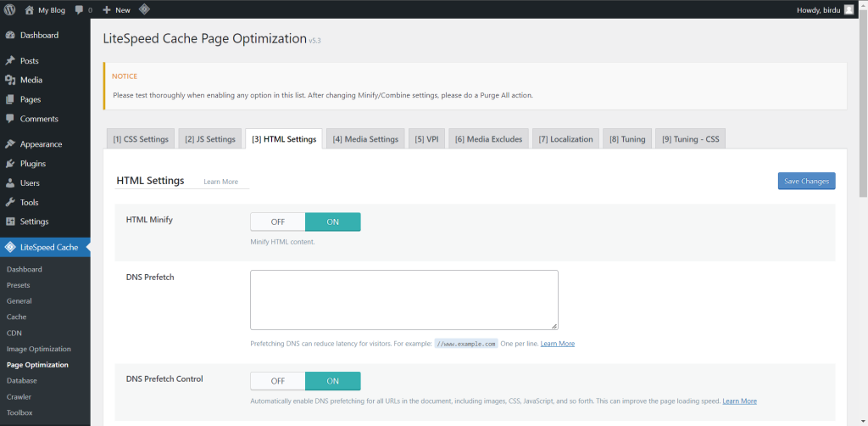Open the General submenu item
This screenshot has height=426, width=868.
click(x=19, y=301)
